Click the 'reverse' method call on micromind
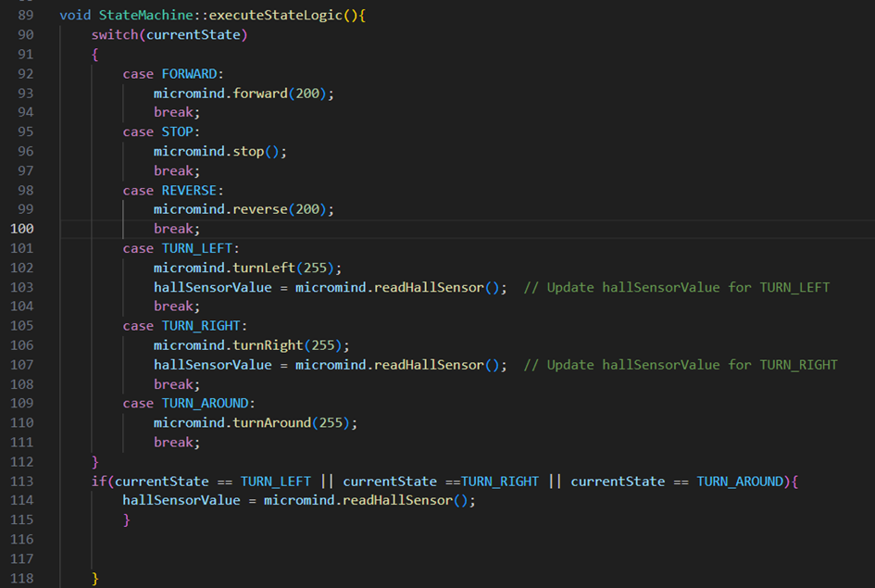The width and height of the screenshot is (875, 588). tap(260, 209)
